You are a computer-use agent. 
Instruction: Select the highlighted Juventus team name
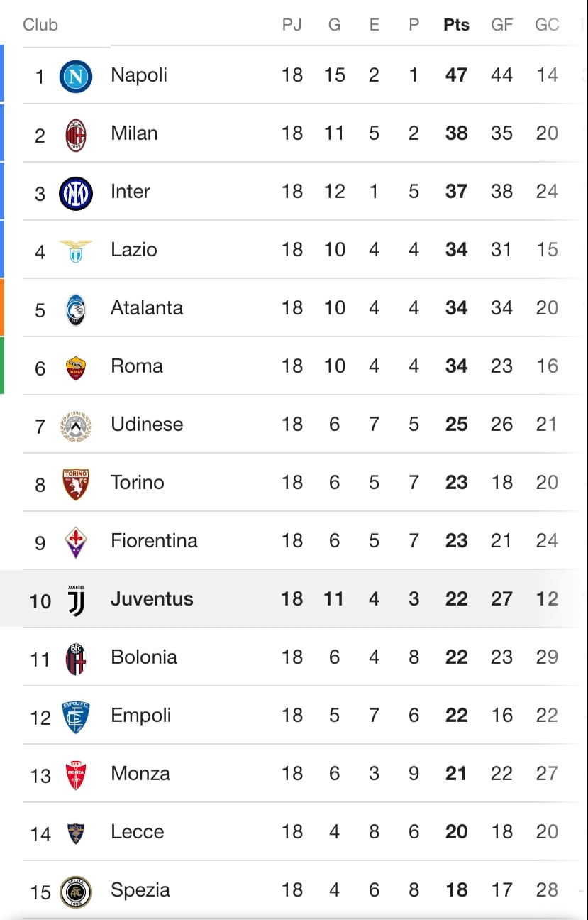(152, 598)
